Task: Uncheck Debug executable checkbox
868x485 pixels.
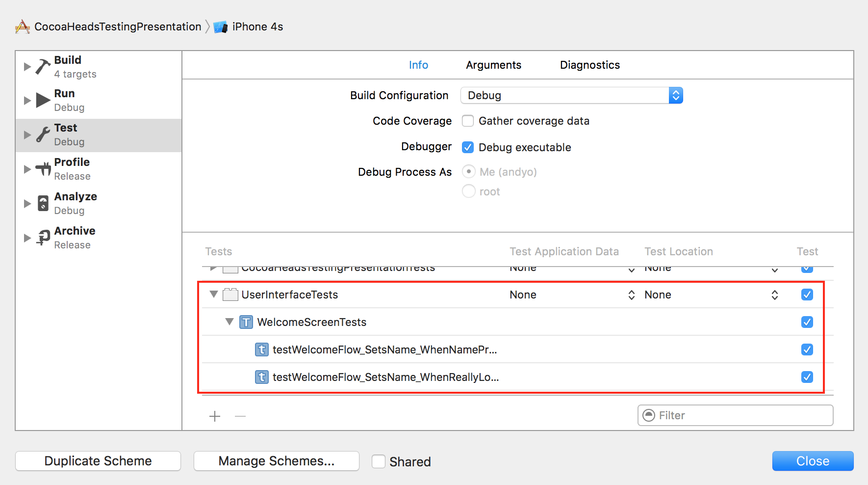Action: pos(468,147)
